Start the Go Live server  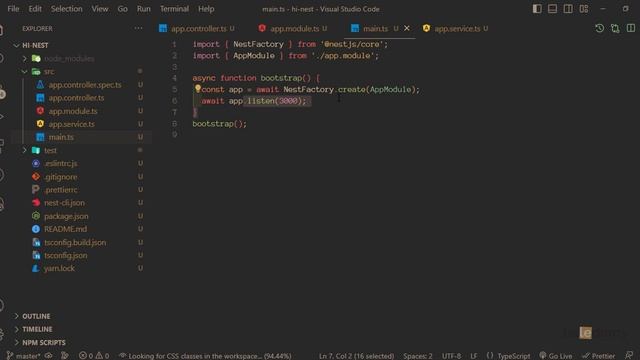click(556, 356)
